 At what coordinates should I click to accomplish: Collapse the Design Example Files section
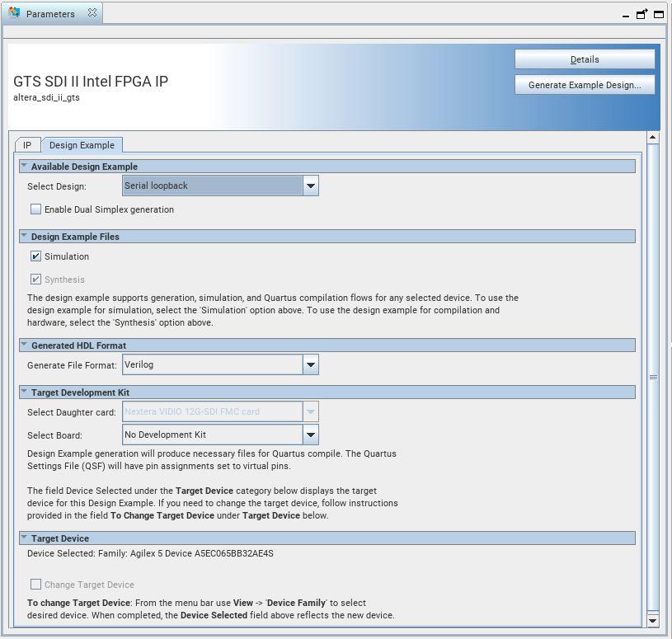click(x=24, y=236)
